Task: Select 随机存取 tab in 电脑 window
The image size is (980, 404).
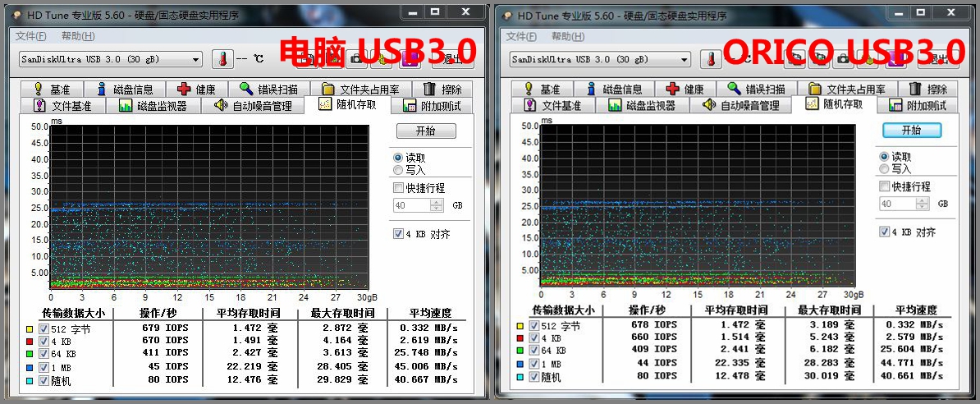Action: coord(347,104)
